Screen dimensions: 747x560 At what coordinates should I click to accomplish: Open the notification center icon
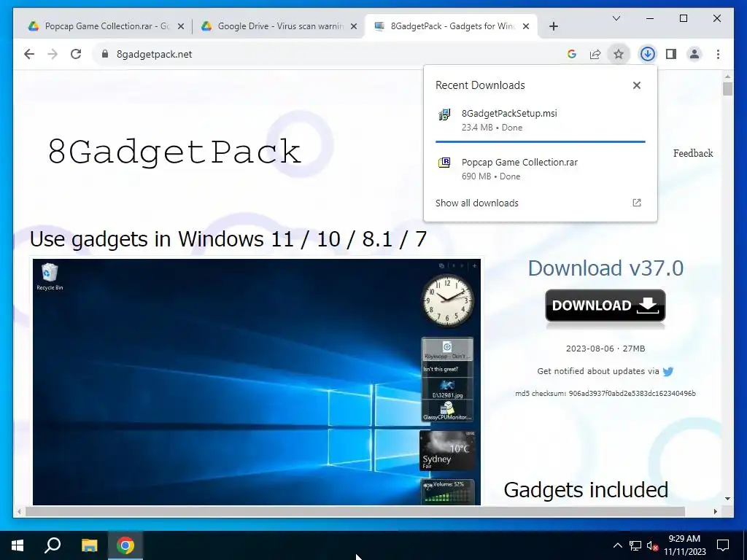[723, 545]
